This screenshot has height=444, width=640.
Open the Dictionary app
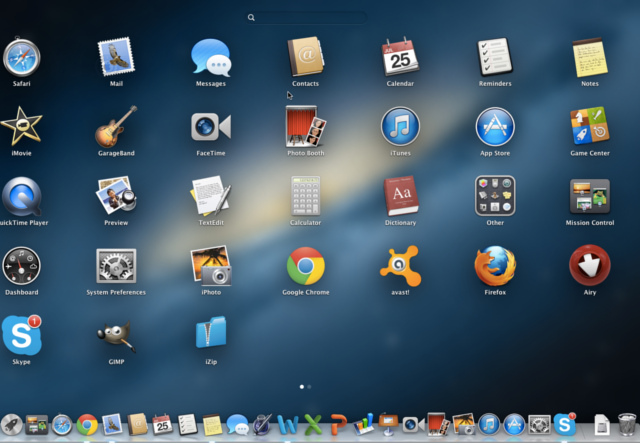[400, 196]
